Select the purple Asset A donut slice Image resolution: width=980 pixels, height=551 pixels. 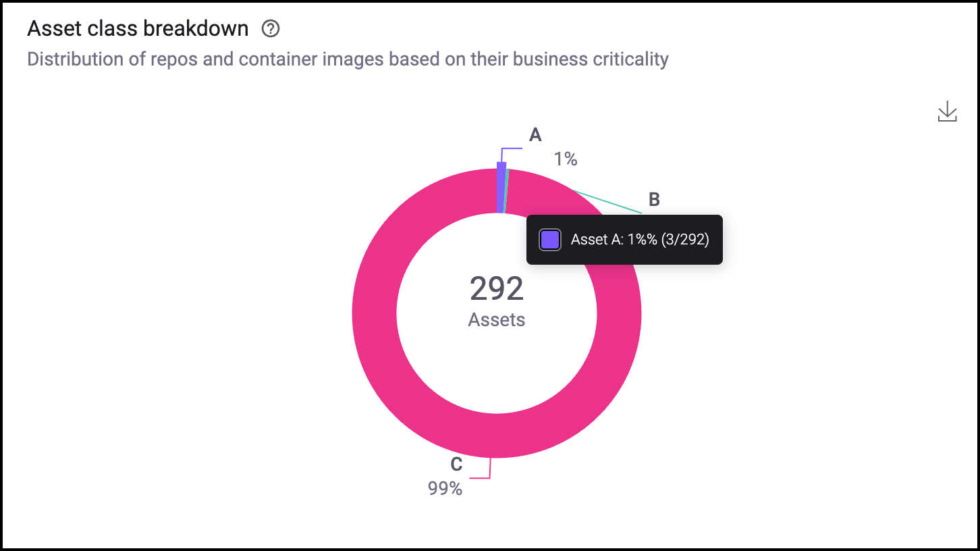pyautogui.click(x=501, y=187)
